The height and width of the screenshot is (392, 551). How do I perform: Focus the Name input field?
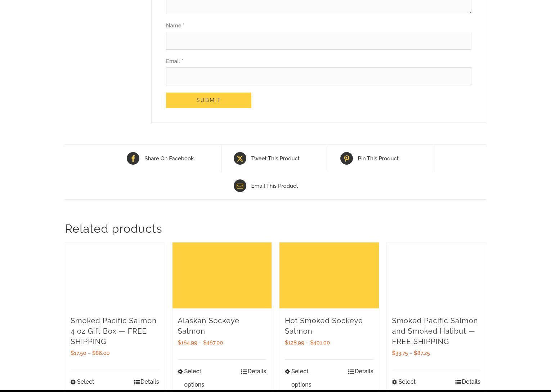pos(318,41)
